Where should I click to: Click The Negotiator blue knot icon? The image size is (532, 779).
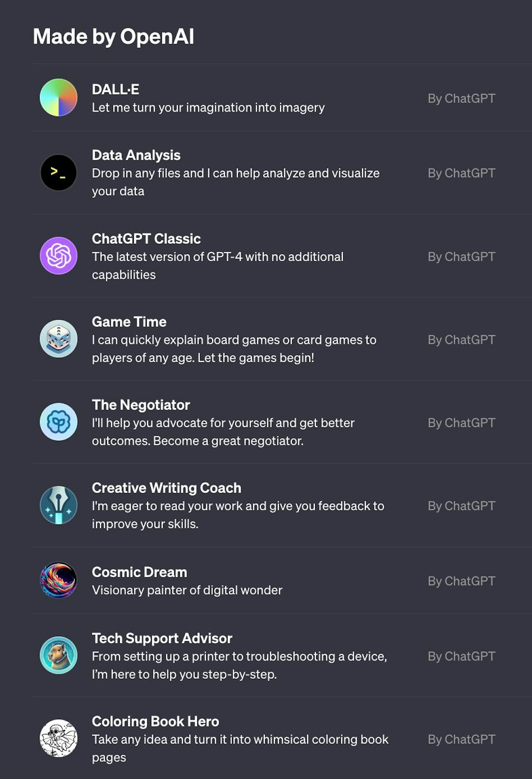(x=59, y=422)
